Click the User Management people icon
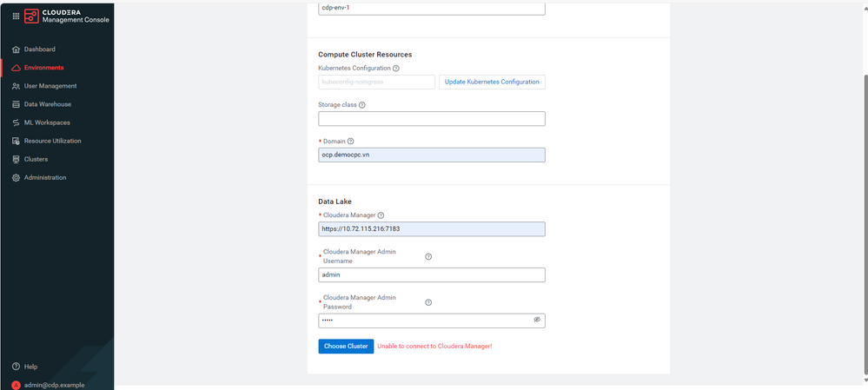 point(16,86)
